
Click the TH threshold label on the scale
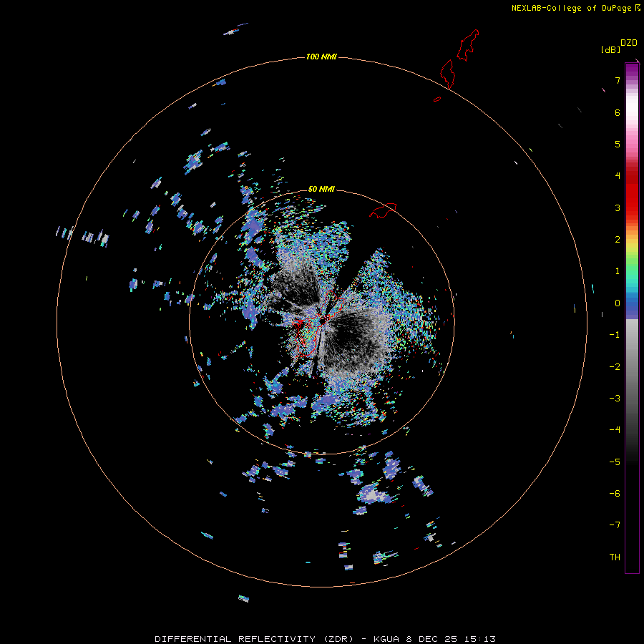pyautogui.click(x=615, y=557)
